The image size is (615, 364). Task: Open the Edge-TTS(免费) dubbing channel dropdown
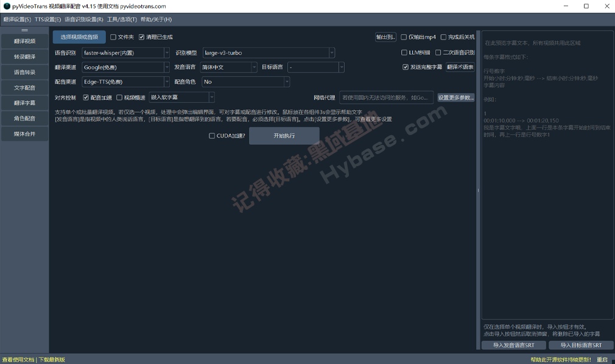[x=125, y=82]
